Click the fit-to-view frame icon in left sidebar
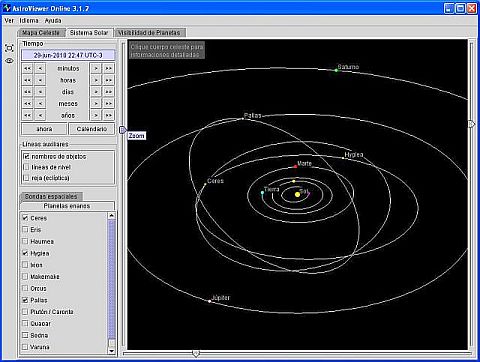 9,48
